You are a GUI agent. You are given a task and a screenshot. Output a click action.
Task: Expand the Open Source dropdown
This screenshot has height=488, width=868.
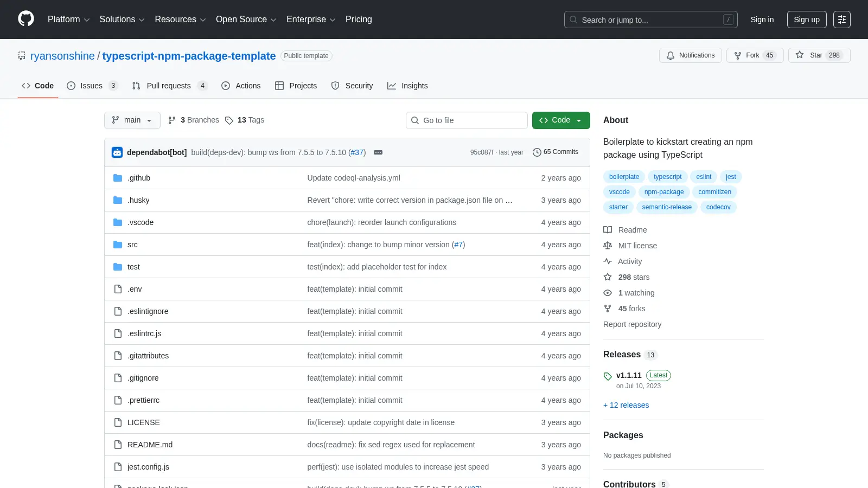tap(246, 20)
